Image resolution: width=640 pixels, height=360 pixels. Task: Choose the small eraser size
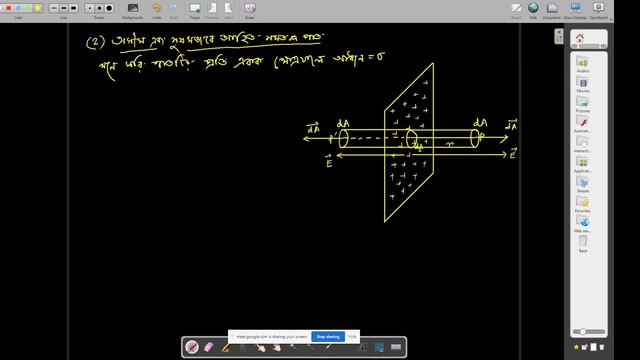click(x=89, y=8)
